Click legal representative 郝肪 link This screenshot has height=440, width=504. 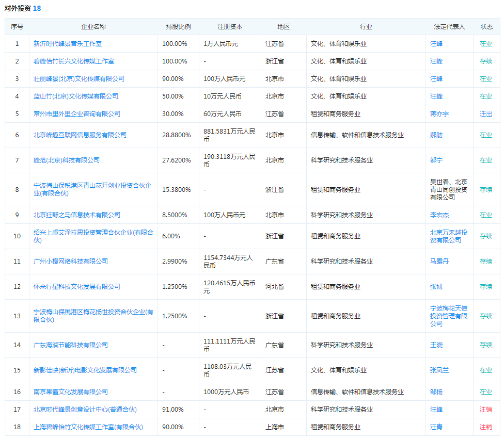tap(437, 135)
